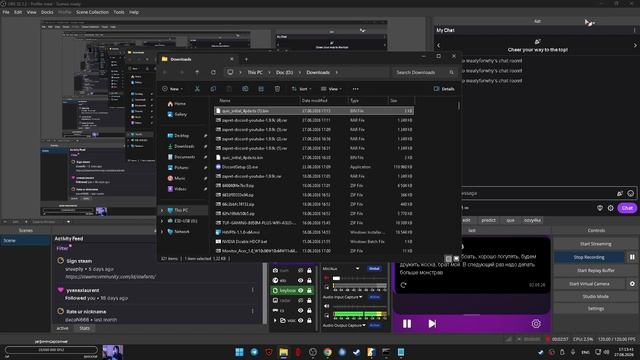Open the Scene Collection menu
This screenshot has width=640, height=360.
(92, 12)
